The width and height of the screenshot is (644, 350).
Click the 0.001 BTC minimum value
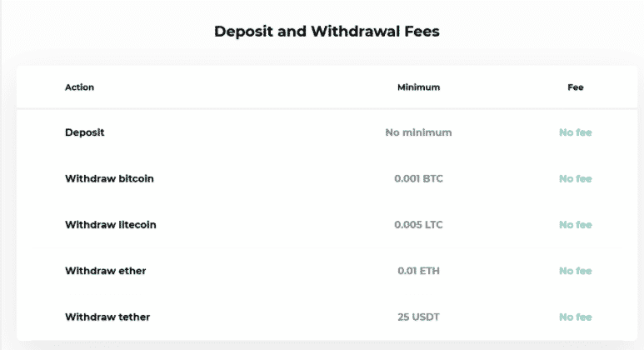[x=418, y=178]
